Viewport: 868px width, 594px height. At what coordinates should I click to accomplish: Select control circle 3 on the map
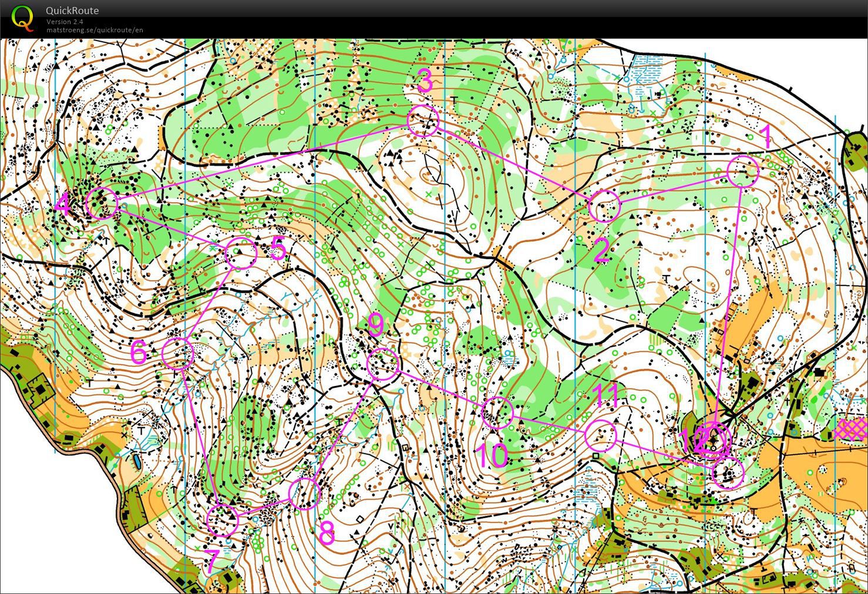pyautogui.click(x=423, y=121)
